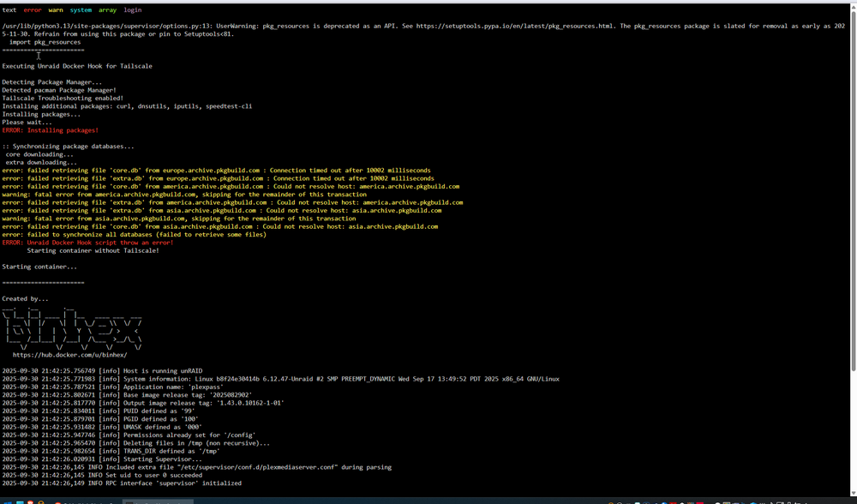
Task: Click warning about america.archive.pkgbuild.com fatal error
Action: click(x=184, y=195)
